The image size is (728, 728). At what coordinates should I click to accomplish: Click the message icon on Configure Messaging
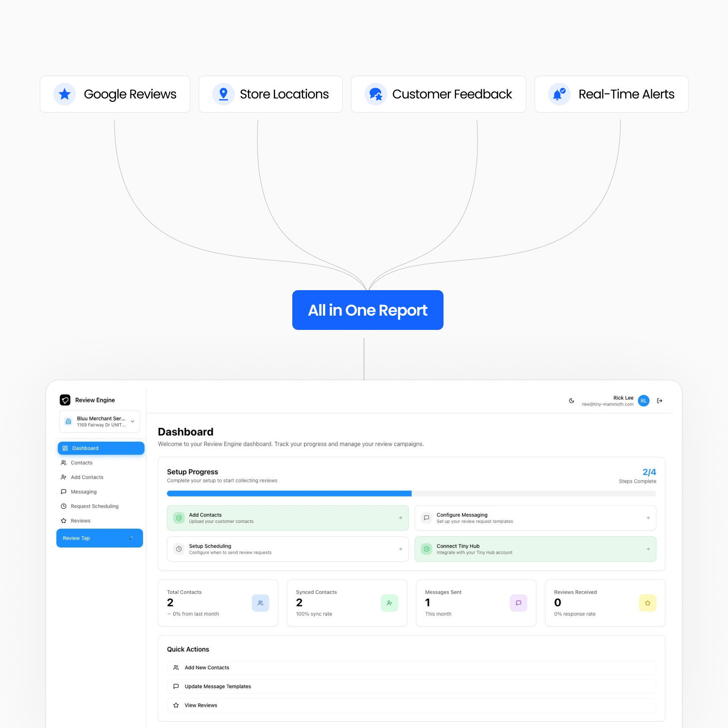click(x=427, y=518)
